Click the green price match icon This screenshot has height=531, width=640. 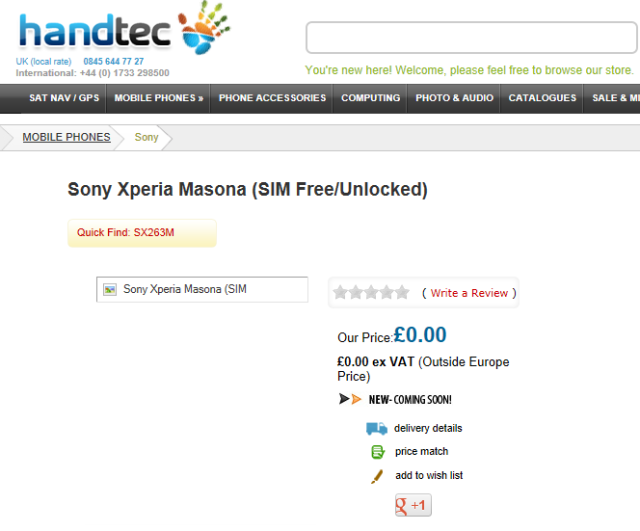(377, 452)
